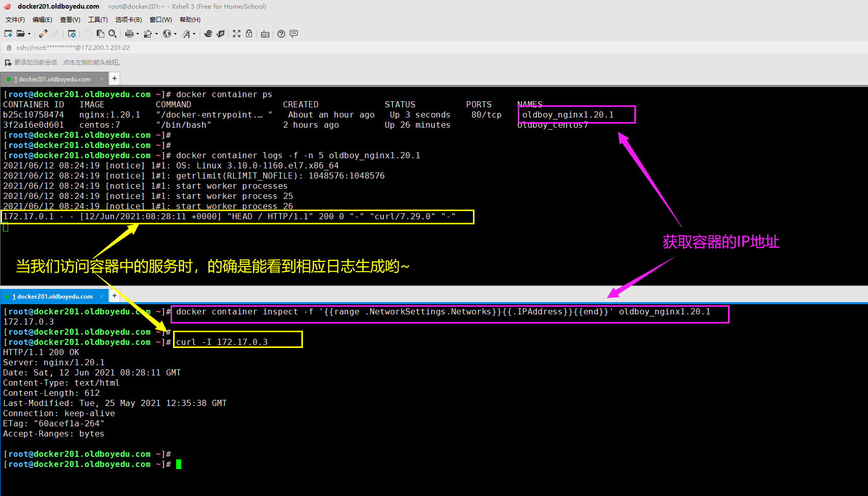This screenshot has height=496, width=868.
Task: Click the New Session toolbar icon
Action: (x=8, y=34)
